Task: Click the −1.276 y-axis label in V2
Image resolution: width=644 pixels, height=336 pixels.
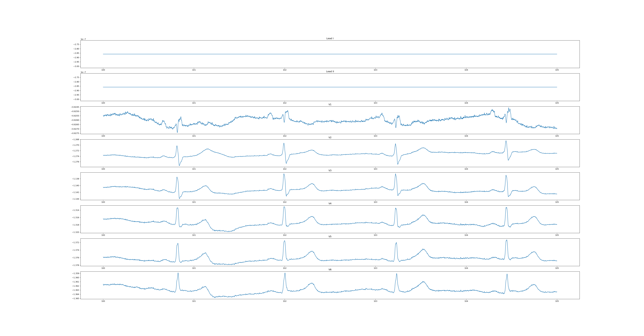Action: 76,162
